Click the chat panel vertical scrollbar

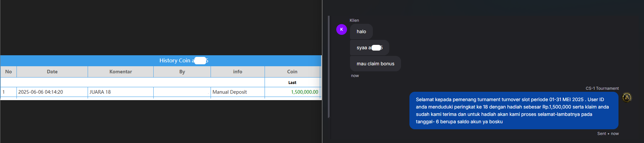[x=329, y=67]
